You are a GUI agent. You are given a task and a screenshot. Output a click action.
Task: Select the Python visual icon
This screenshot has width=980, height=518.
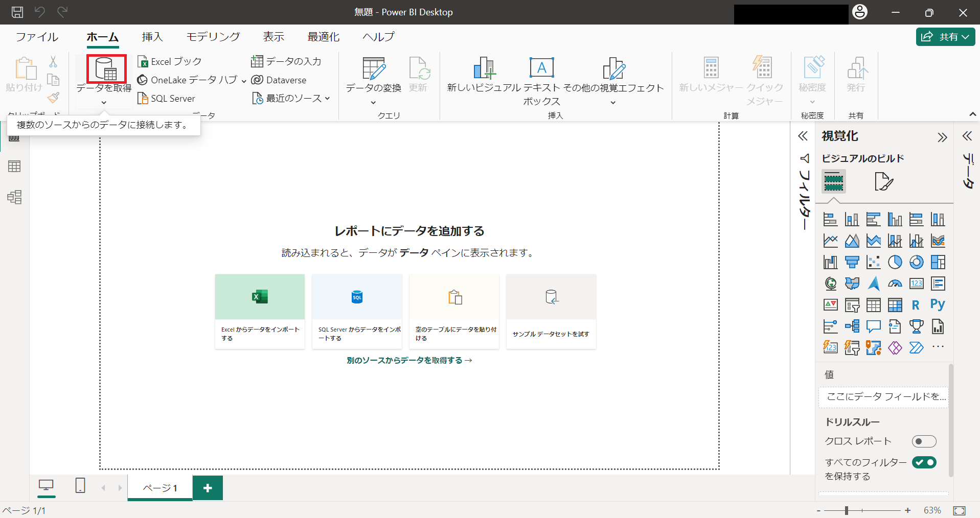[x=938, y=305]
